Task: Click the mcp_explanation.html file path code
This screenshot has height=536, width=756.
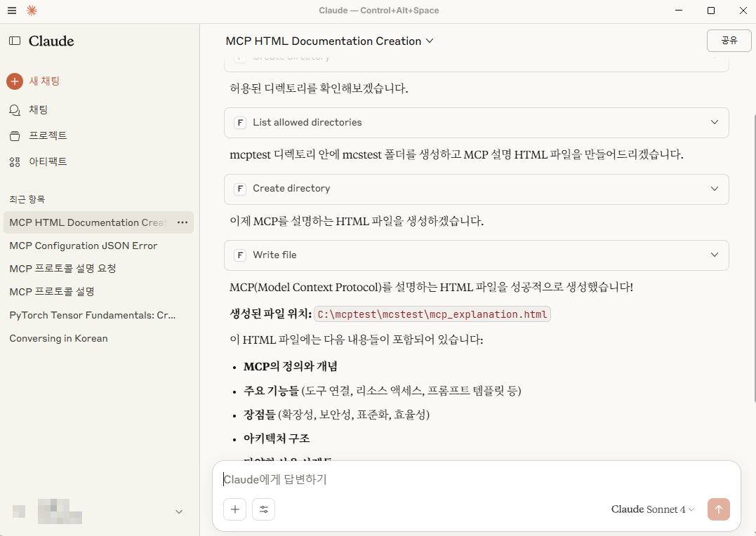Action: [x=432, y=314]
